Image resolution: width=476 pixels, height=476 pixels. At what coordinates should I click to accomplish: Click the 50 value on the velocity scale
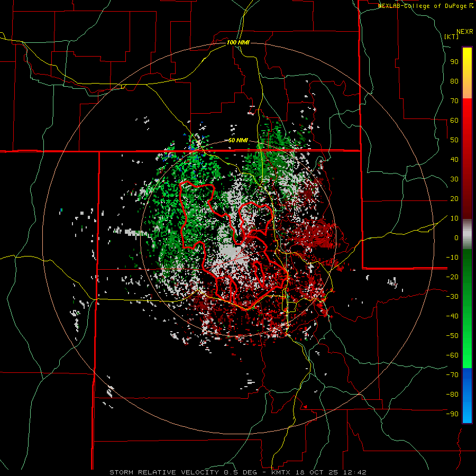pyautogui.click(x=454, y=140)
